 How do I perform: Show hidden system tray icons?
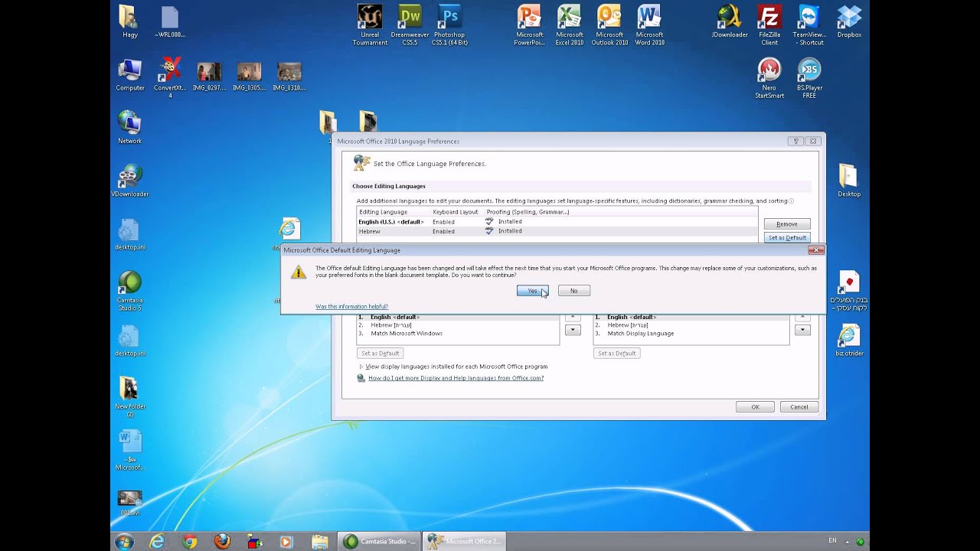[x=848, y=542]
